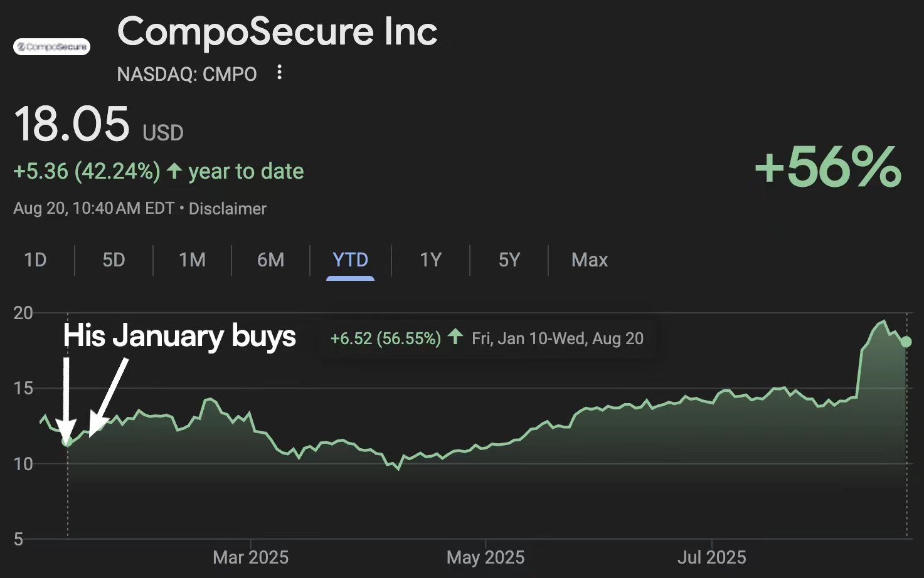Click the Jan 10 starting point on chart
Screen dimensions: 924x578
pyautogui.click(x=67, y=443)
